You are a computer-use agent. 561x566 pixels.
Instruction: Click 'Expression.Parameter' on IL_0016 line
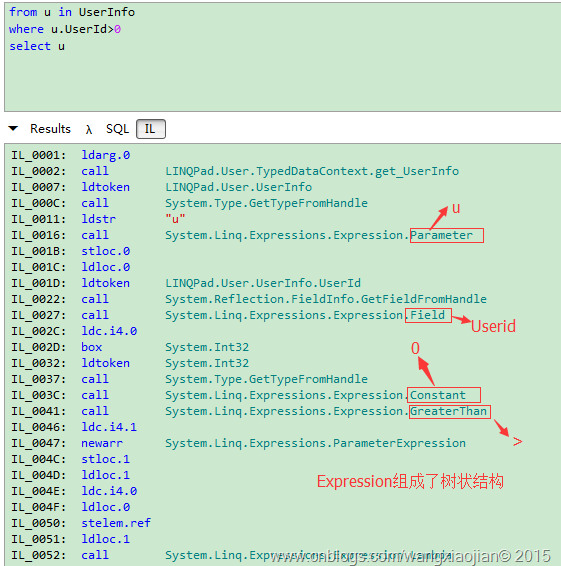(x=403, y=235)
